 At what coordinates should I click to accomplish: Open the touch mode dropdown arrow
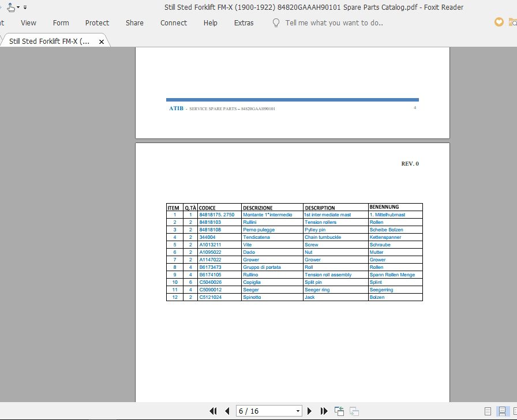pyautogui.click(x=18, y=7)
